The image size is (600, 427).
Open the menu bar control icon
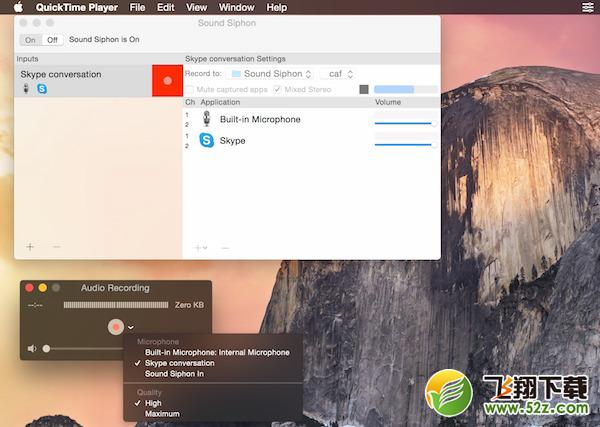pos(588,7)
